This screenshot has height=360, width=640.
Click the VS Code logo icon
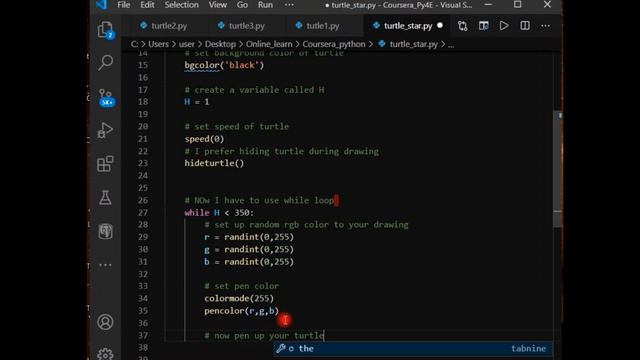tap(101, 5)
